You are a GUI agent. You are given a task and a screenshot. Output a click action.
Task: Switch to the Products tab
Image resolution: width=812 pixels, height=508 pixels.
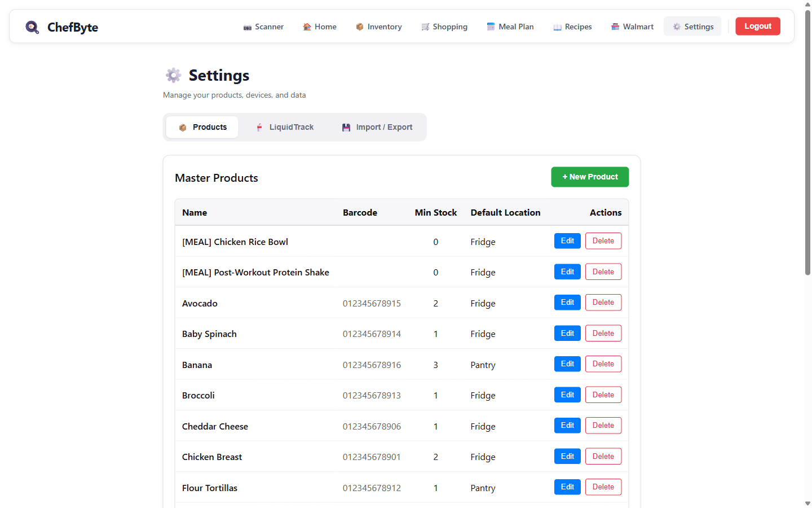point(202,127)
